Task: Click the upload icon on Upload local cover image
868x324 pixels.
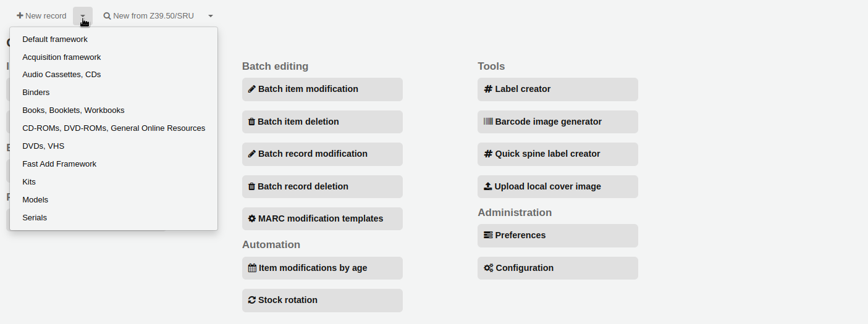Action: pos(488,186)
